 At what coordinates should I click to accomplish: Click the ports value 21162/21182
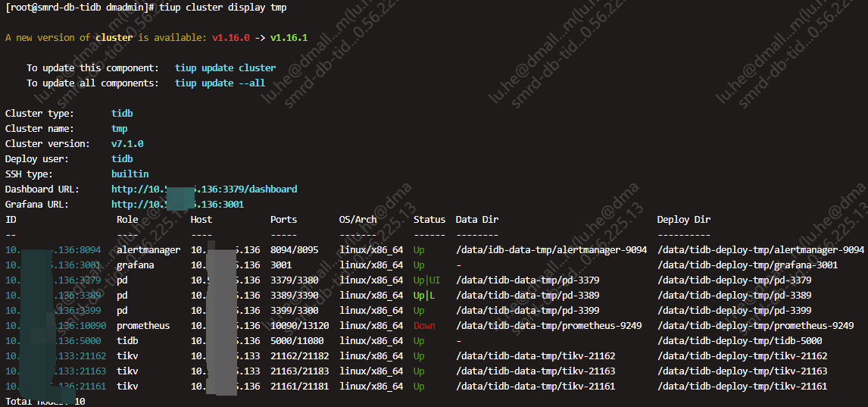click(299, 356)
